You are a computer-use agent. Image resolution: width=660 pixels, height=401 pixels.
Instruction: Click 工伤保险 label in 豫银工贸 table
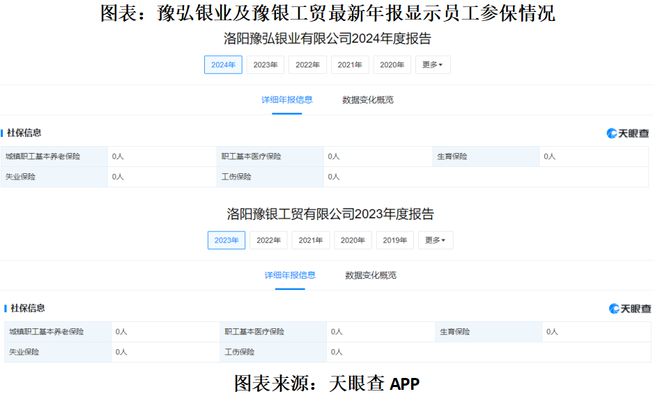tap(239, 352)
